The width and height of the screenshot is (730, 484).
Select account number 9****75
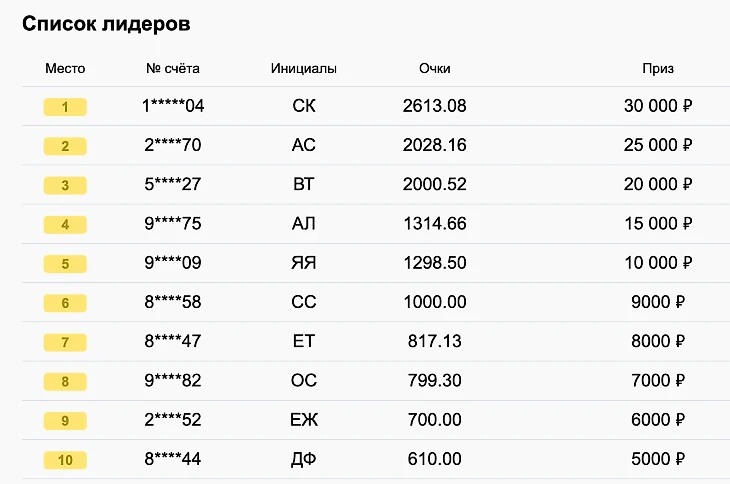[173, 224]
